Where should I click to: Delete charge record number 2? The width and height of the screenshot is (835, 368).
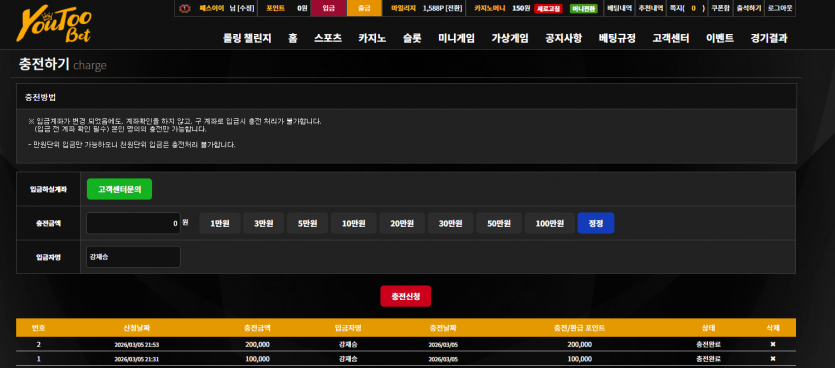pos(773,344)
